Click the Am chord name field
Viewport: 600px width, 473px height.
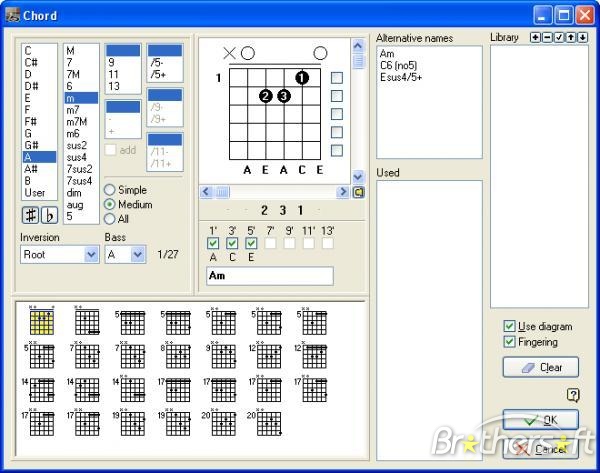[x=270, y=276]
